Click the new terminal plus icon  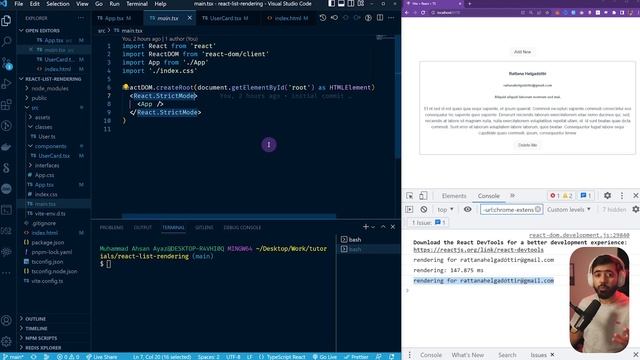coord(366,227)
